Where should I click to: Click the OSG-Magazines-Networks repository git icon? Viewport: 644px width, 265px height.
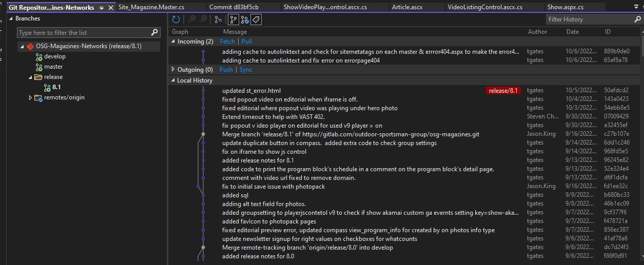coord(31,46)
